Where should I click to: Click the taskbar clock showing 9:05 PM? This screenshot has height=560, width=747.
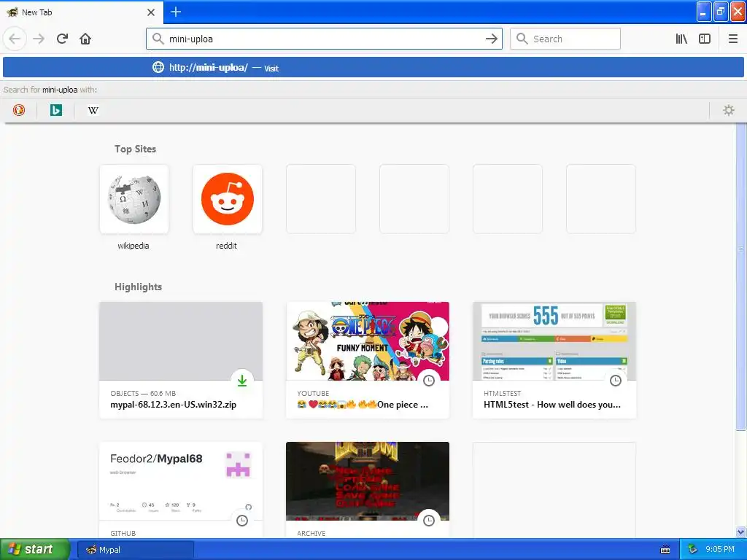(x=719, y=550)
